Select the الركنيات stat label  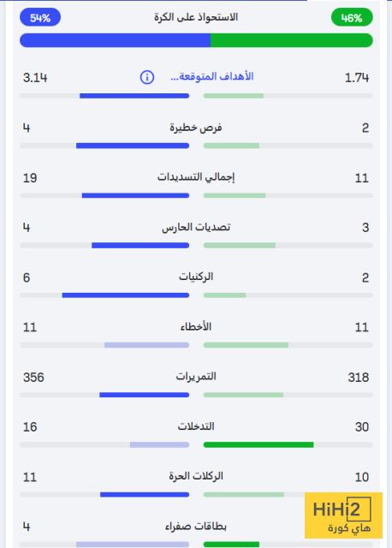coord(196,277)
